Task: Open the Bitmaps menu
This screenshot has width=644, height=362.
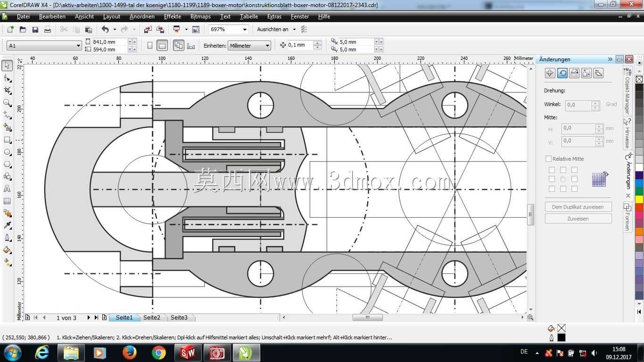Action: [200, 16]
